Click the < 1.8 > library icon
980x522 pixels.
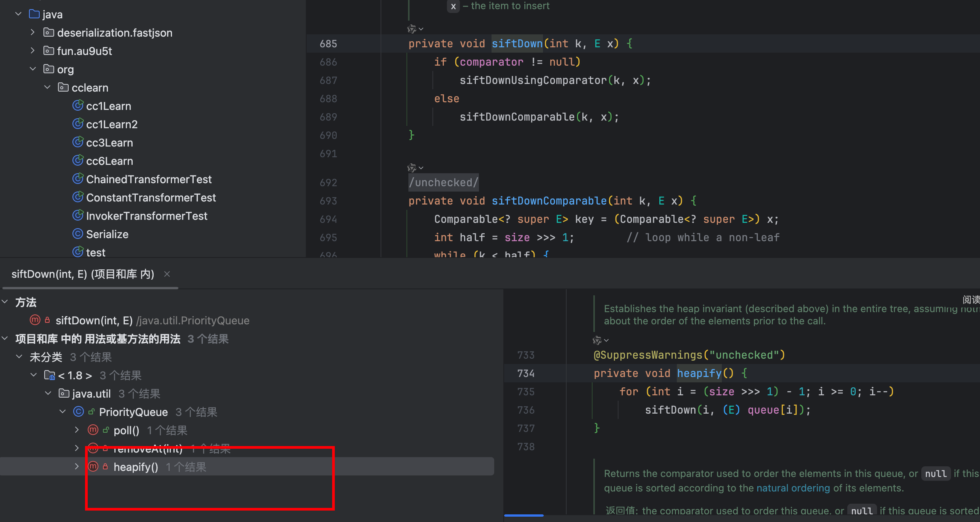pyautogui.click(x=49, y=375)
